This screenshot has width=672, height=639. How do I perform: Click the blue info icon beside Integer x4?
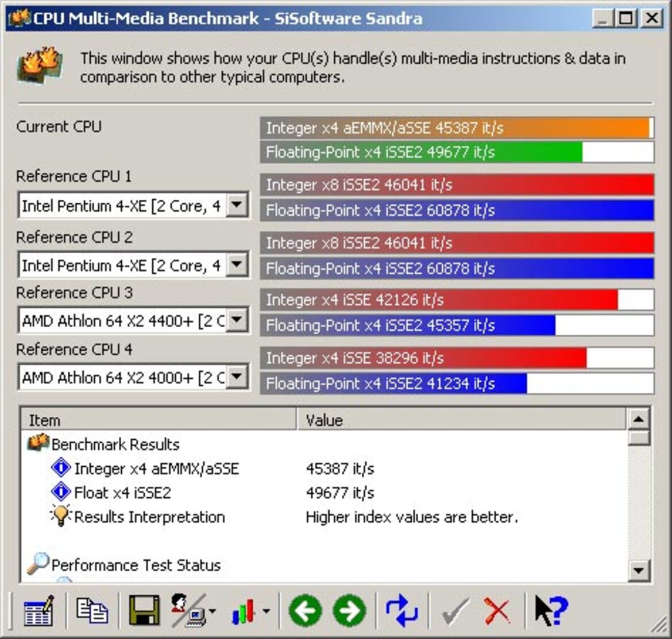(60, 467)
